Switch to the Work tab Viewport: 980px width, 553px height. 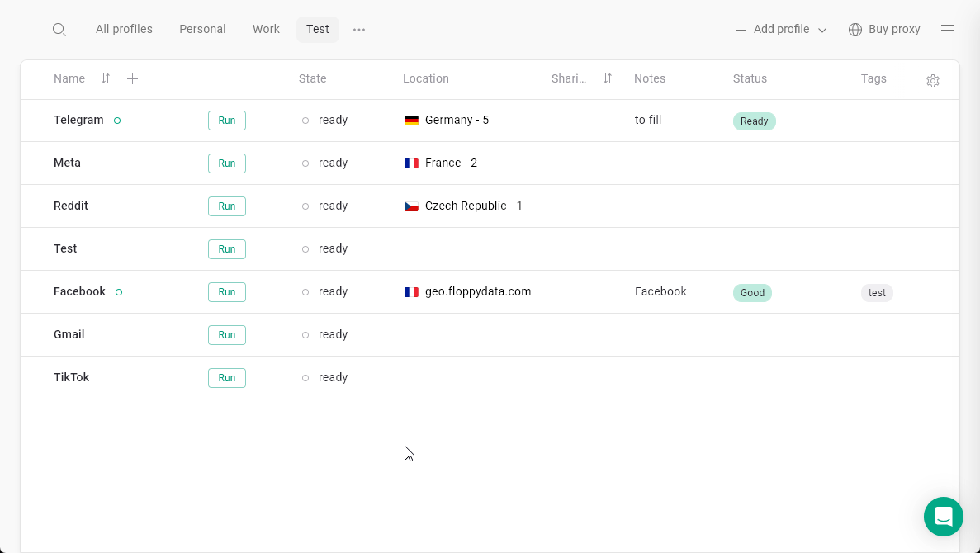coord(266,30)
